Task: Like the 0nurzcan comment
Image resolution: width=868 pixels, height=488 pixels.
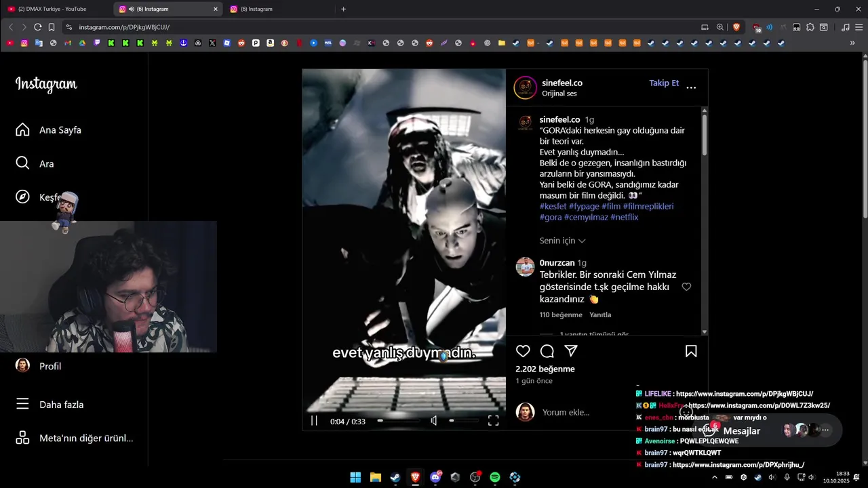Action: click(x=686, y=287)
